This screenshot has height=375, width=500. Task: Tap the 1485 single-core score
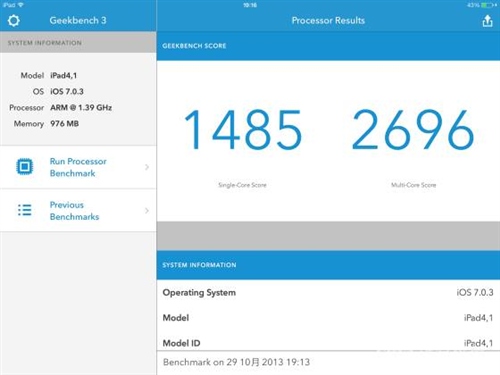tap(243, 130)
